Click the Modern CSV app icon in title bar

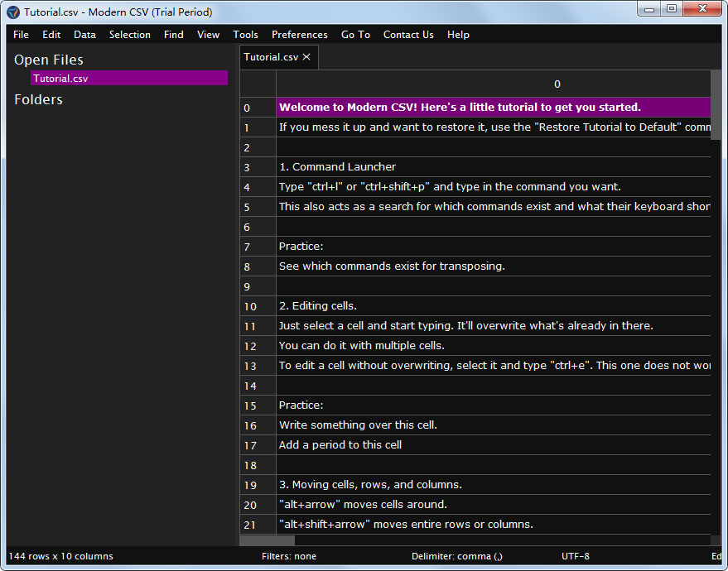click(x=13, y=12)
